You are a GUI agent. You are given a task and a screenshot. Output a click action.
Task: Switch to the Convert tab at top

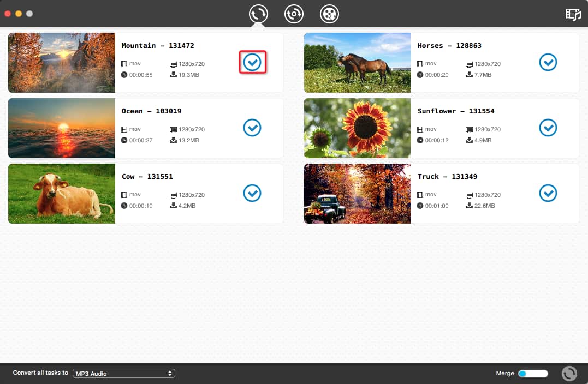click(x=258, y=14)
